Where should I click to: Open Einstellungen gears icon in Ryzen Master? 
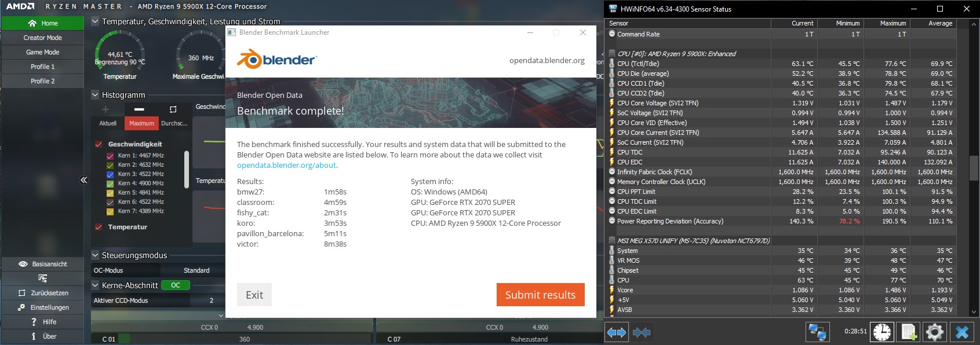pos(21,307)
